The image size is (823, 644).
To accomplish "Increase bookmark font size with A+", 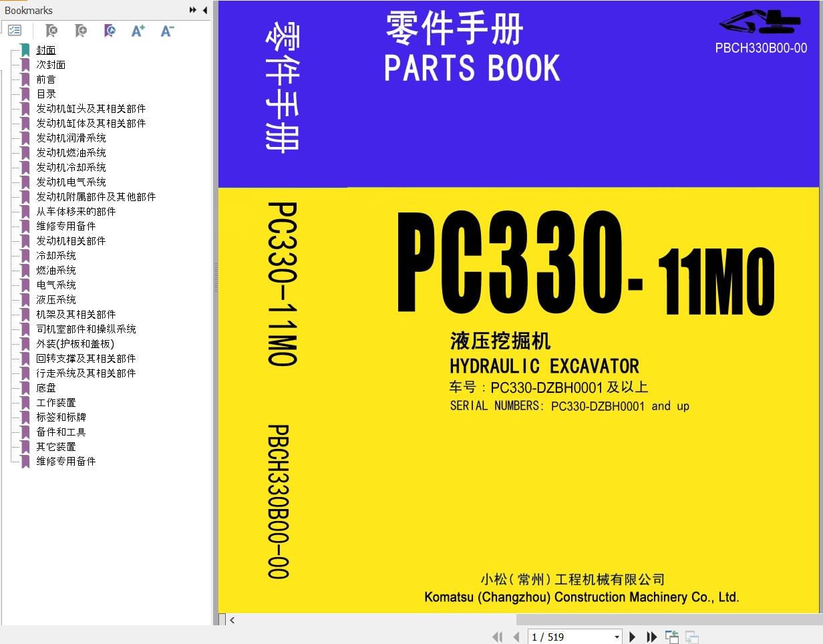I will point(138,31).
